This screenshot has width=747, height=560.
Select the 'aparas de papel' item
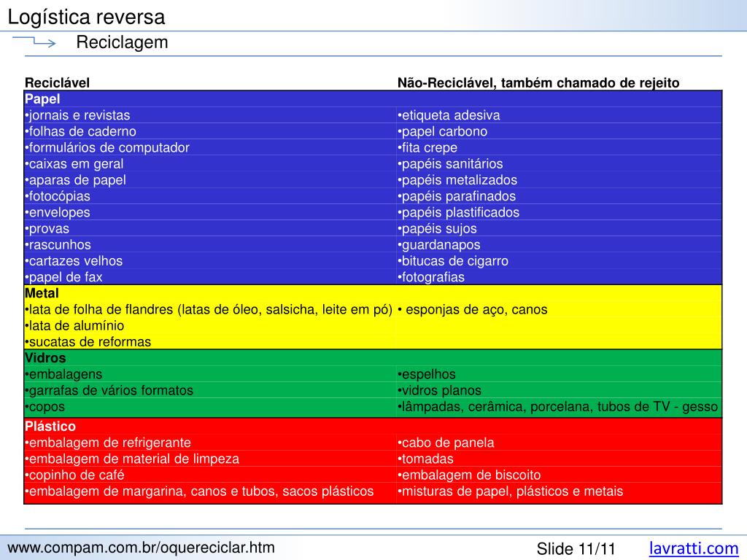tap(75, 180)
